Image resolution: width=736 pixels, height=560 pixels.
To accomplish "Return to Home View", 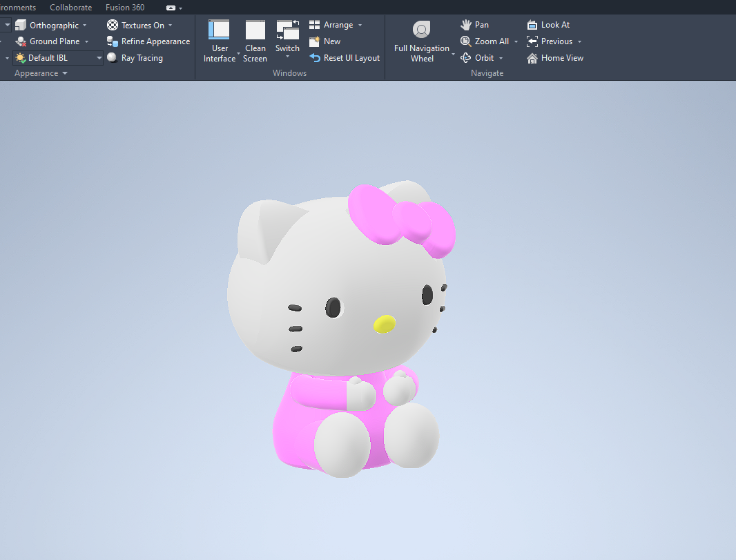I will tap(556, 57).
